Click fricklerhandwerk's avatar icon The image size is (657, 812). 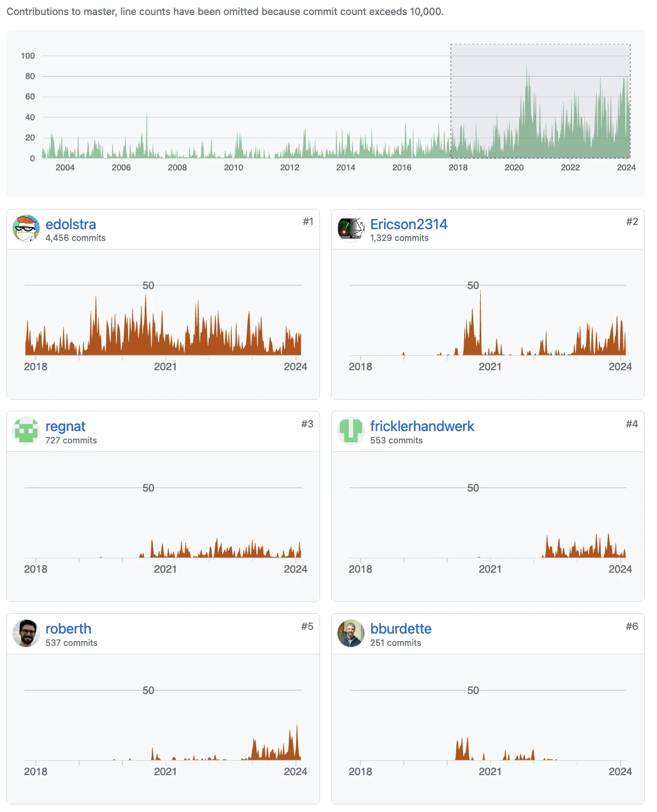[x=351, y=431]
